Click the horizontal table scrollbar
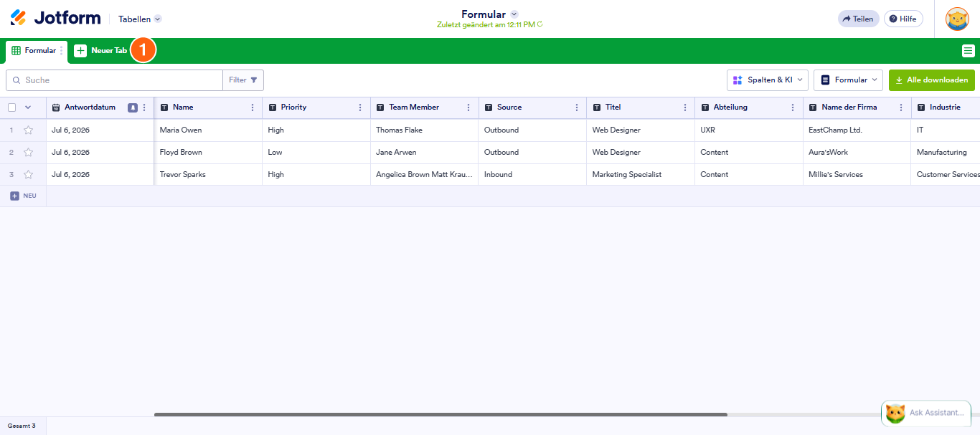Viewport: 980px width, 435px height. click(440, 414)
